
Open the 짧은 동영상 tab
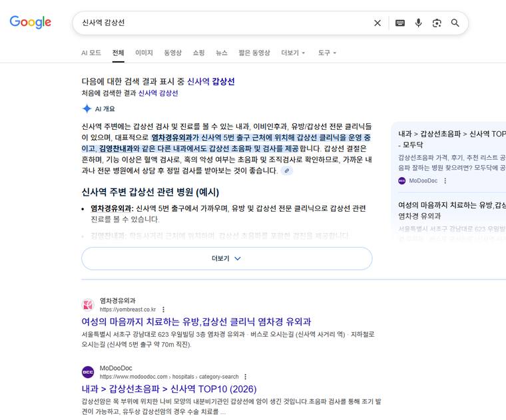(x=254, y=53)
